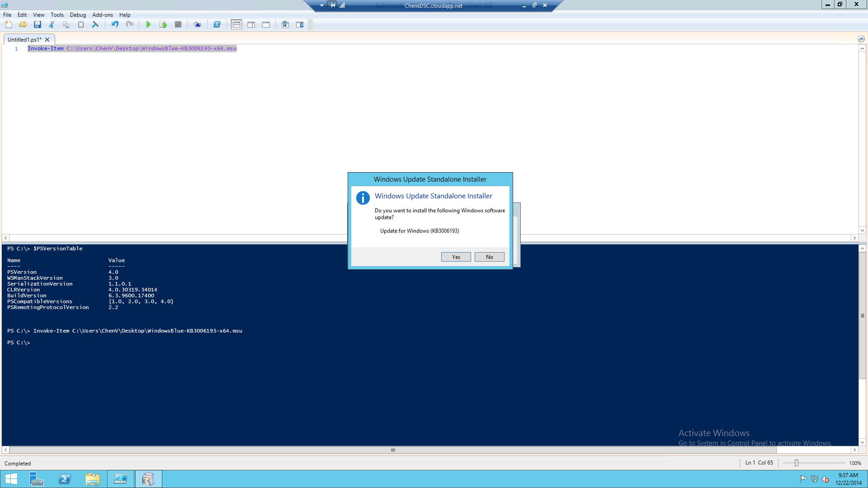Select the Untitled1.ps1 script tab

pyautogui.click(x=24, y=39)
